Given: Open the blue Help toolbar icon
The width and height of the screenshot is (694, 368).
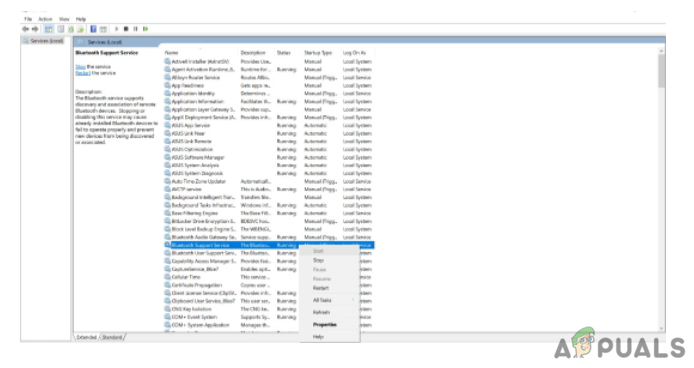Looking at the screenshot, I should [x=93, y=29].
